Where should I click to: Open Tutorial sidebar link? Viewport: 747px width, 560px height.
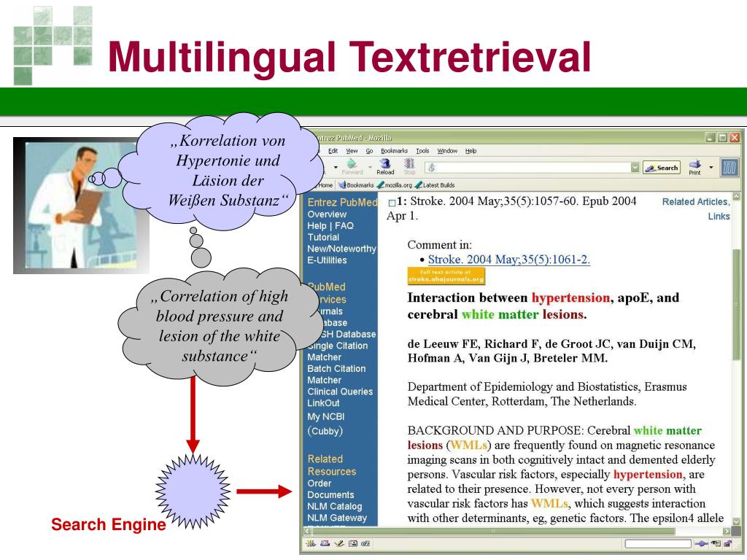coord(323,237)
